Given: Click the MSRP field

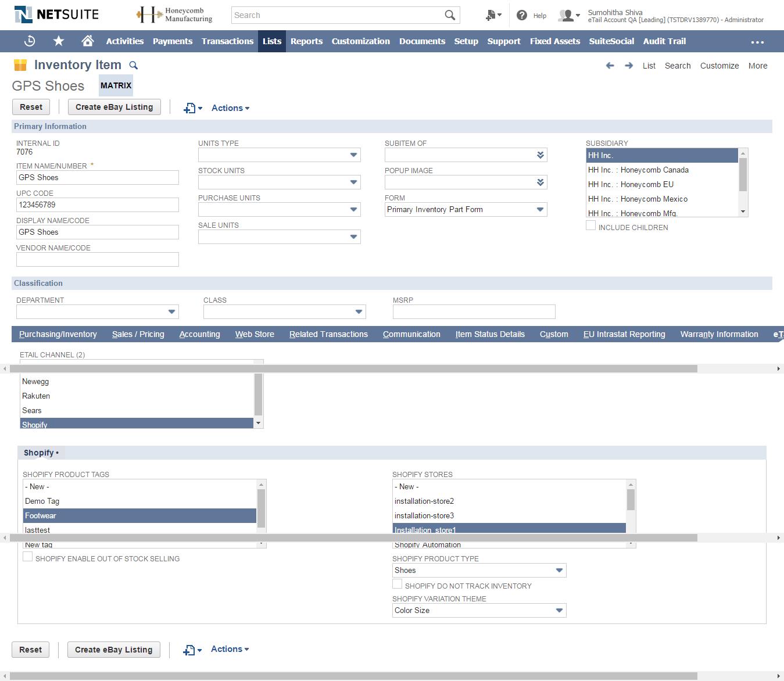Looking at the screenshot, I should [x=474, y=312].
